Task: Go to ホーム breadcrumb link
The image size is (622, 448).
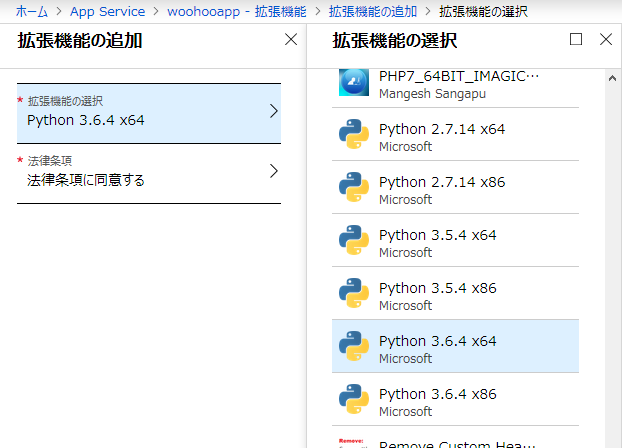Action: (x=32, y=12)
